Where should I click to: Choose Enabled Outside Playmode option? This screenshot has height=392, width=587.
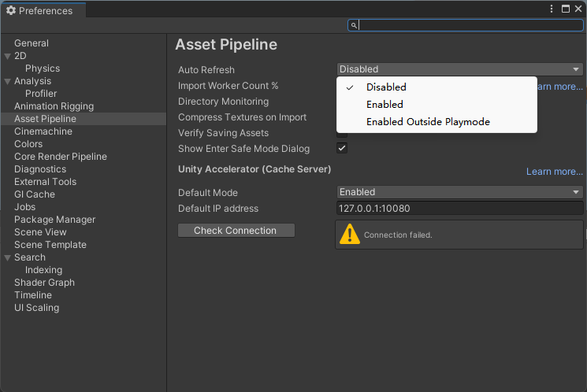(x=437, y=122)
